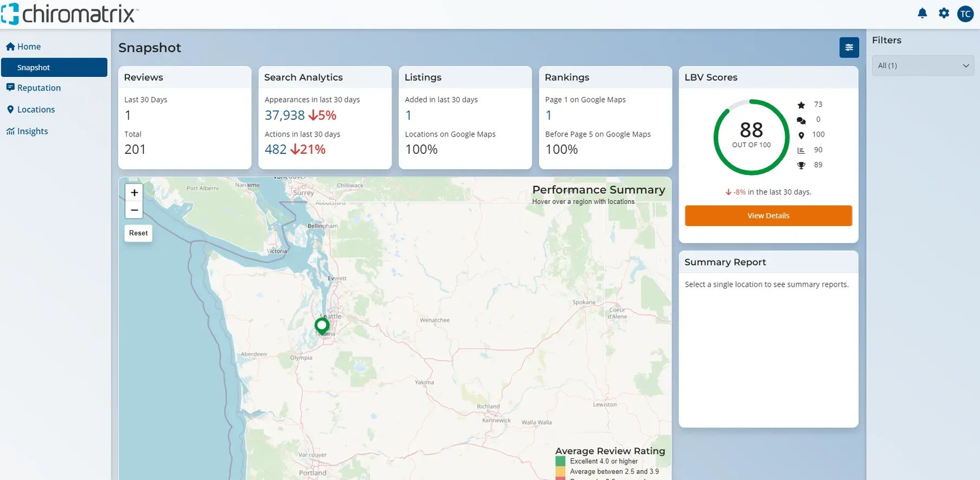The height and width of the screenshot is (480, 980).
Task: Toggle the filters panel button
Action: (x=849, y=48)
